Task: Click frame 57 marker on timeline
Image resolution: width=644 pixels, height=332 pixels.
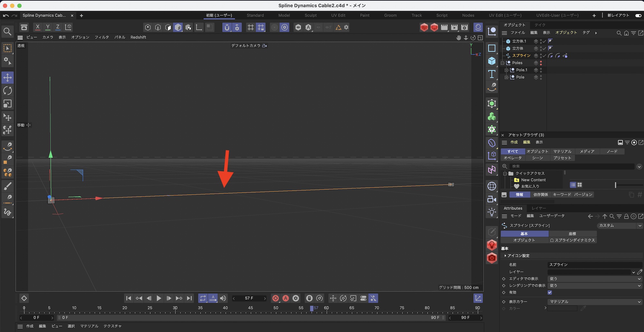Action: point(312,308)
